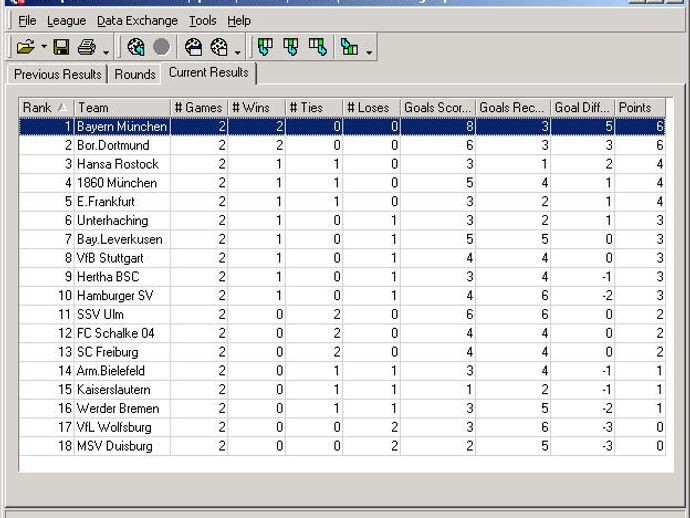Image resolution: width=690 pixels, height=518 pixels.
Task: Expand the dropdown arrow beside the open folder icon
Action: 44,47
